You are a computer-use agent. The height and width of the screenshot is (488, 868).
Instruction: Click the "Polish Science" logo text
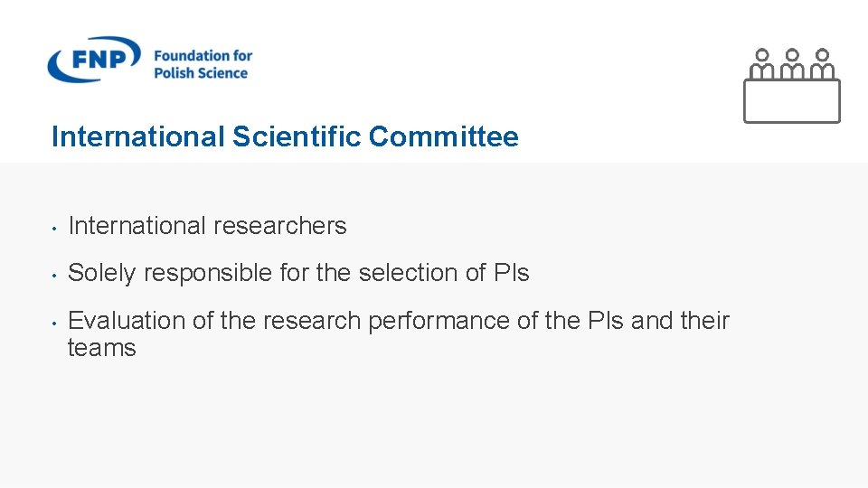point(201,73)
